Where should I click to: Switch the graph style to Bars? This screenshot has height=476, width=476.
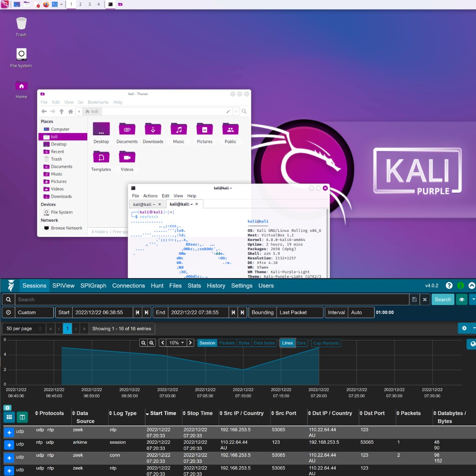click(x=301, y=343)
